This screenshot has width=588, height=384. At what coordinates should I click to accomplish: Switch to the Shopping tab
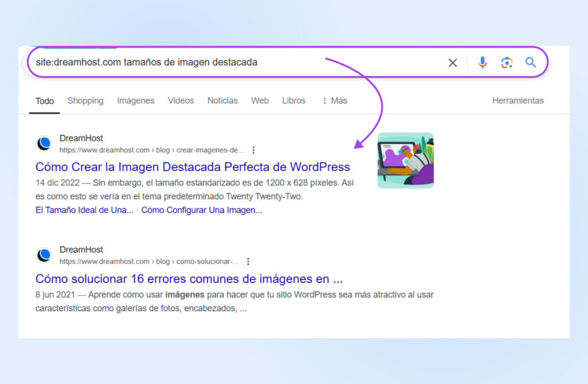point(86,101)
